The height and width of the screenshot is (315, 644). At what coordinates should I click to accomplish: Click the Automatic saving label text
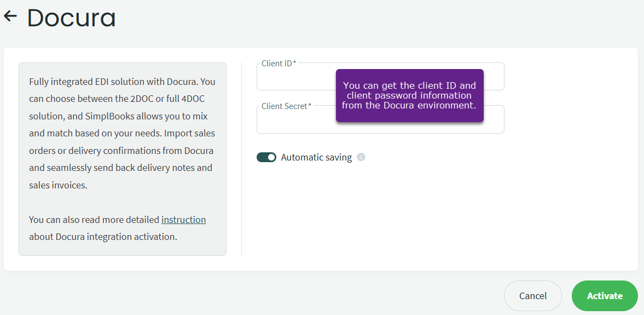pos(316,157)
